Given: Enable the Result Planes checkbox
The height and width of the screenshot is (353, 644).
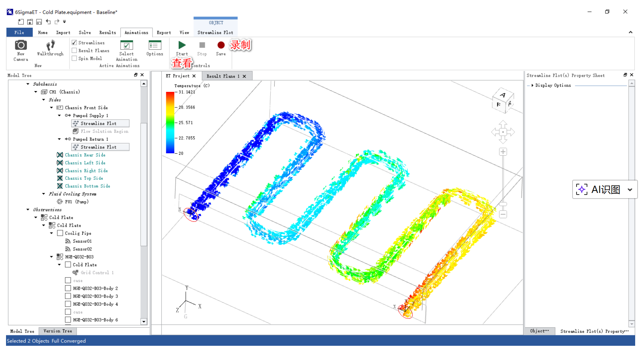Looking at the screenshot, I should (x=74, y=51).
